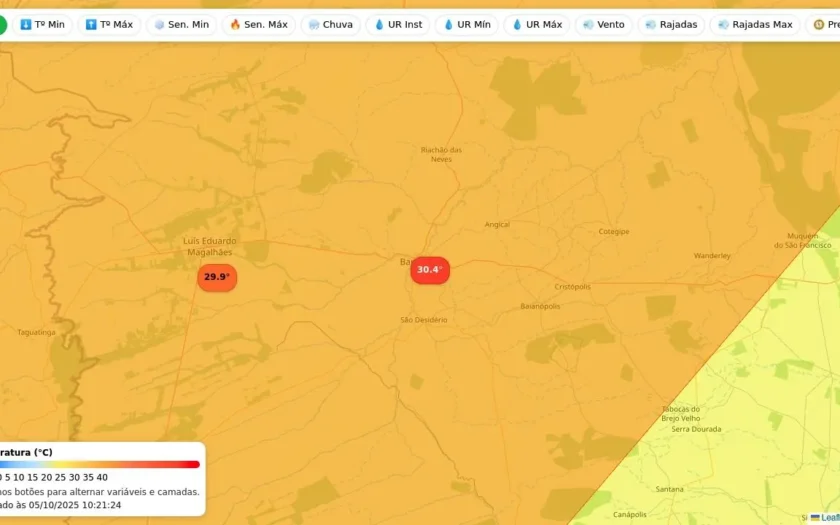The height and width of the screenshot is (525, 840).
Task: Select the partially visible pressure layer button
Action: pos(824,25)
